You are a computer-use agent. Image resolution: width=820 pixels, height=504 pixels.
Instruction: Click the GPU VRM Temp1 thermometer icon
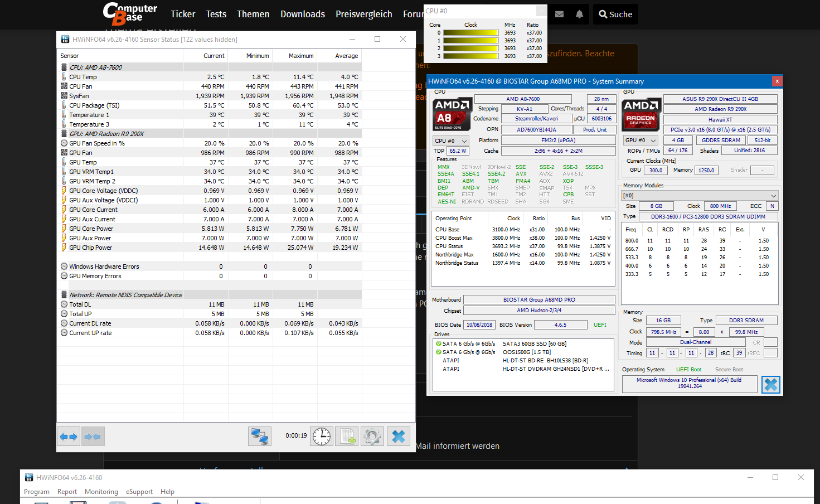pyautogui.click(x=64, y=172)
